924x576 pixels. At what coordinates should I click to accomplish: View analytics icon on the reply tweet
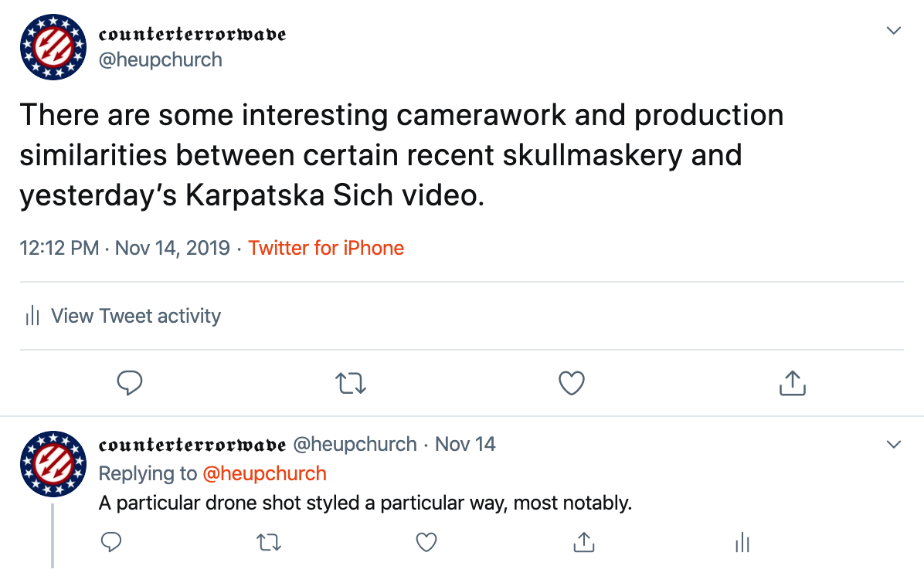(742, 543)
